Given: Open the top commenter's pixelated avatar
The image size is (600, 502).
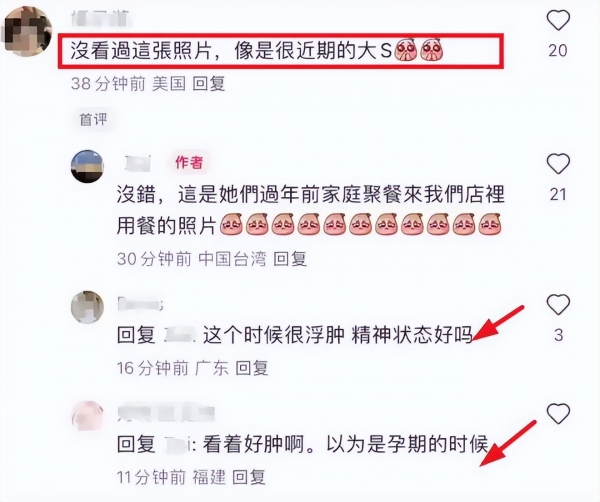Looking at the screenshot, I should (x=27, y=31).
